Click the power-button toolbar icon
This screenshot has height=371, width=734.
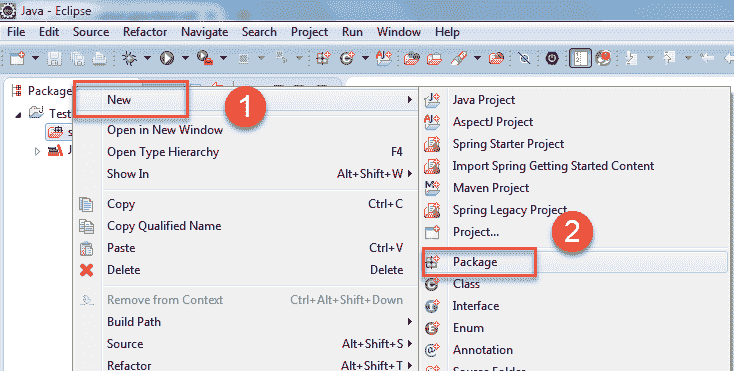point(552,58)
